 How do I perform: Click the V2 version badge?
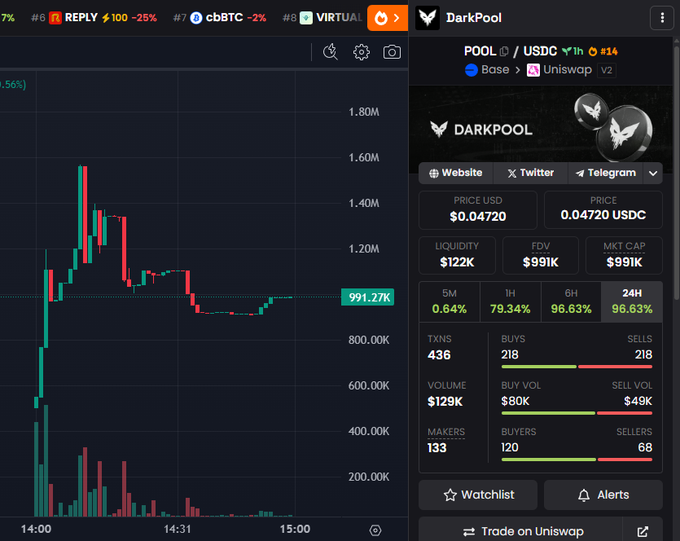(606, 70)
